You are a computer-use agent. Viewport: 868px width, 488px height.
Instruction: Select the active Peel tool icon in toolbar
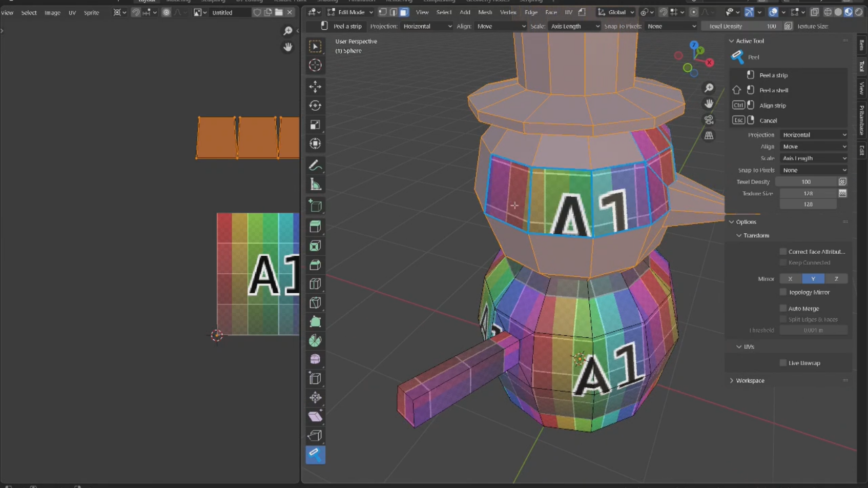tap(315, 455)
